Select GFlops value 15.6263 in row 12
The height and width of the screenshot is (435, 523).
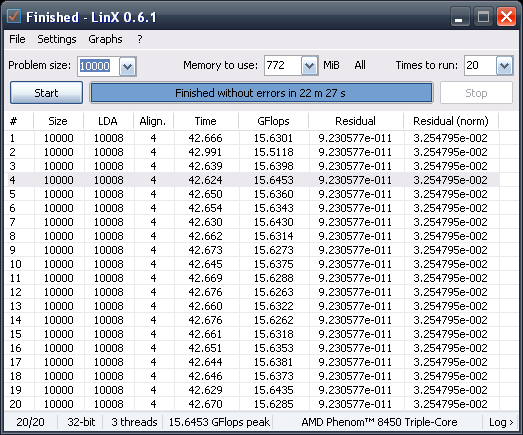(274, 292)
